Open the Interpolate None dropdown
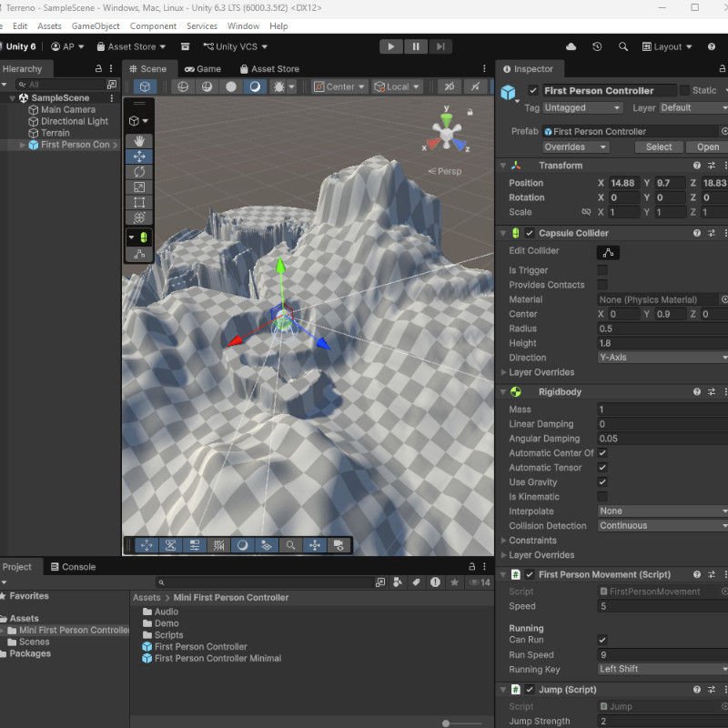728x728 pixels. coord(662,511)
